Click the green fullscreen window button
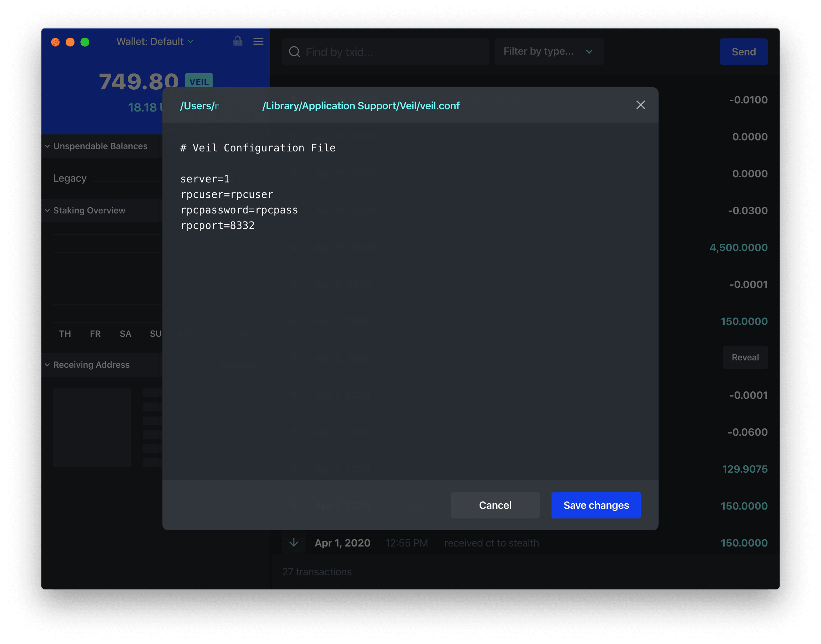This screenshot has height=644, width=821. (x=85, y=42)
